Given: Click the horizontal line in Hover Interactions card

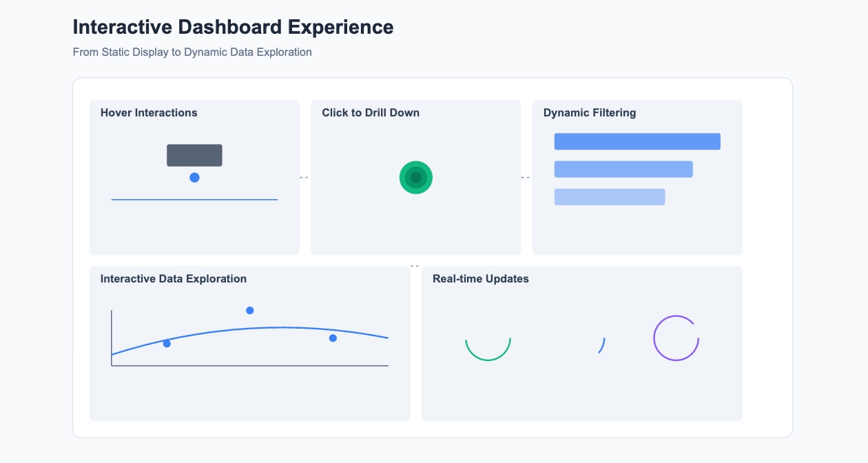Looking at the screenshot, I should 194,200.
